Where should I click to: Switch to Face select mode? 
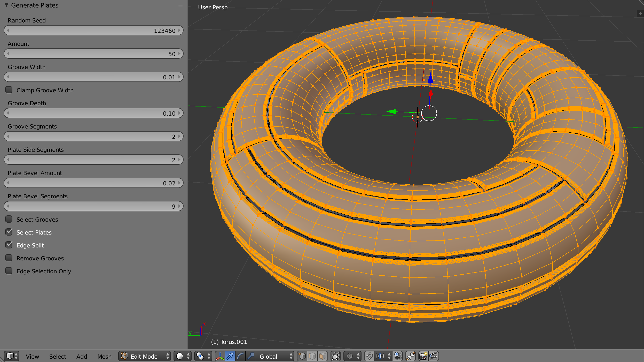(323, 356)
